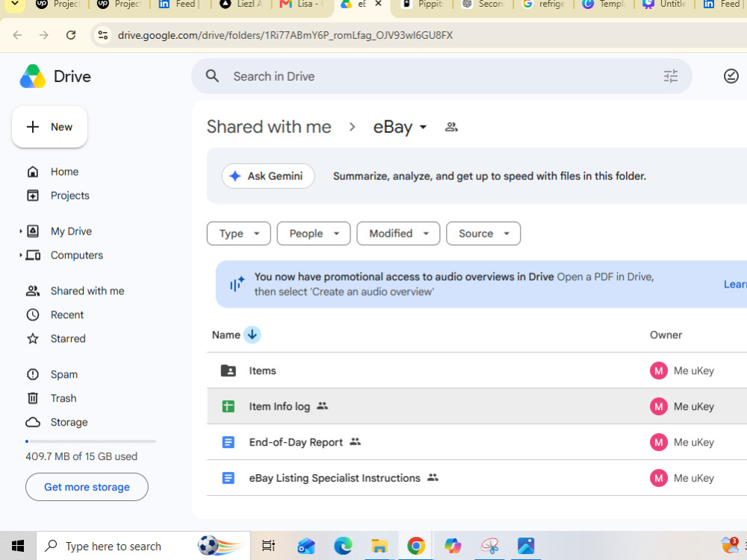Click the eBay Listing Specialist Instructions doc icon
The image size is (747, 560).
click(228, 478)
